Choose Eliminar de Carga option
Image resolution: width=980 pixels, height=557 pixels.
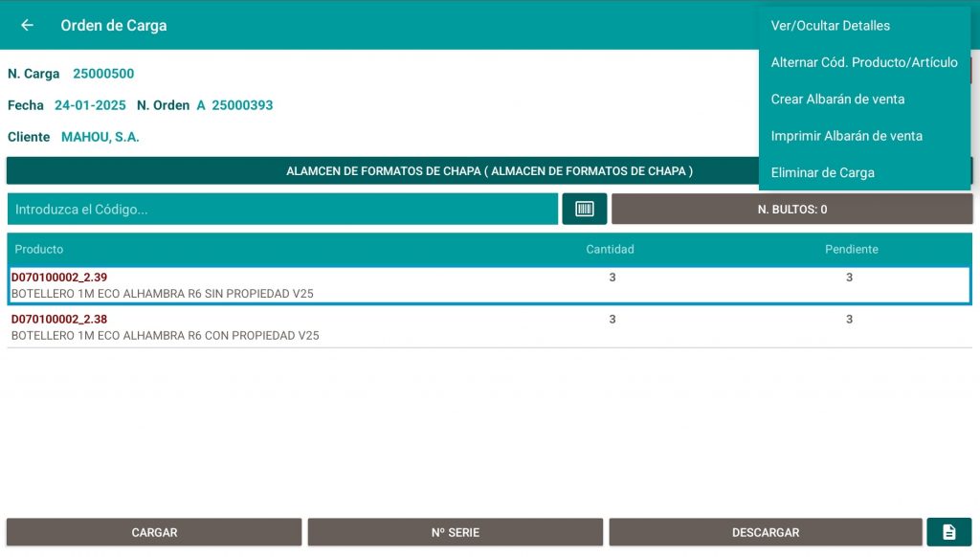[x=822, y=173]
